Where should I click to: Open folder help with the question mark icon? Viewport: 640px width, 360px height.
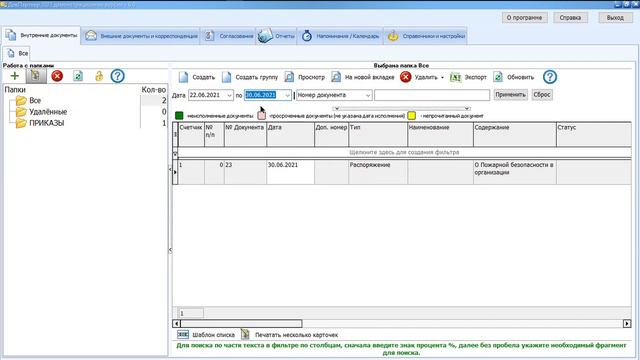tap(118, 76)
